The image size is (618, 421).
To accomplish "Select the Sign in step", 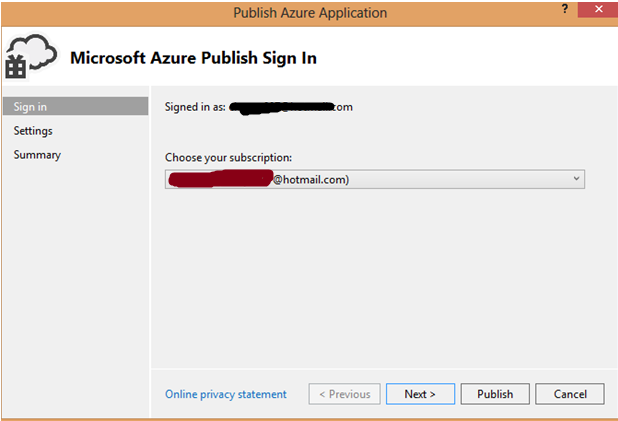I will (x=76, y=107).
